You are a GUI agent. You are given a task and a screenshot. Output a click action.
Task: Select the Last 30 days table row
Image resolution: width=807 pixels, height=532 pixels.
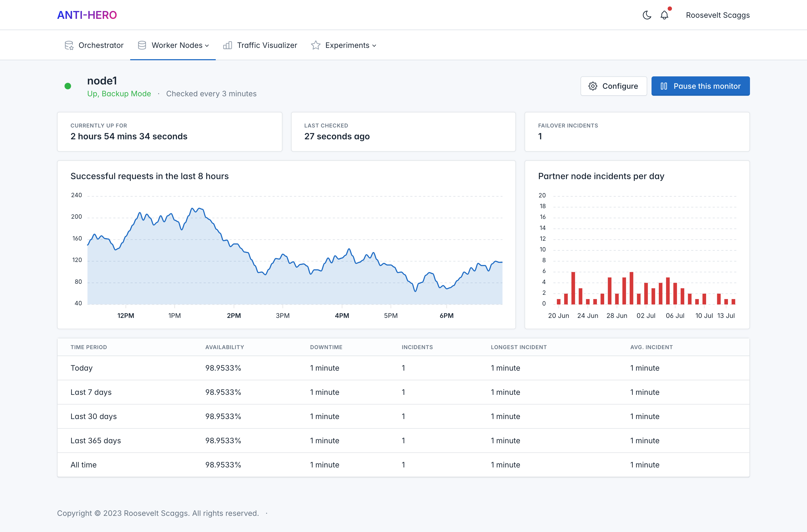(403, 416)
